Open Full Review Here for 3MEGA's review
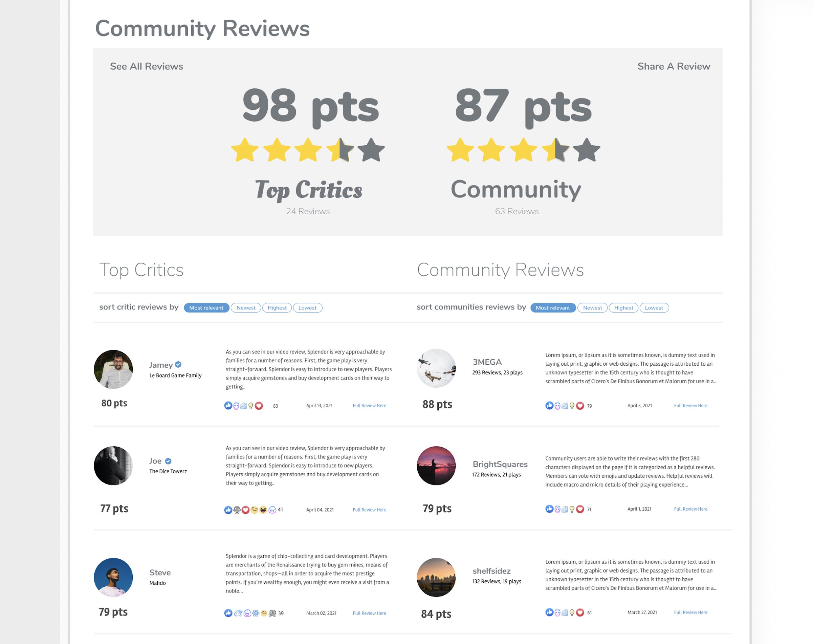 690,405
